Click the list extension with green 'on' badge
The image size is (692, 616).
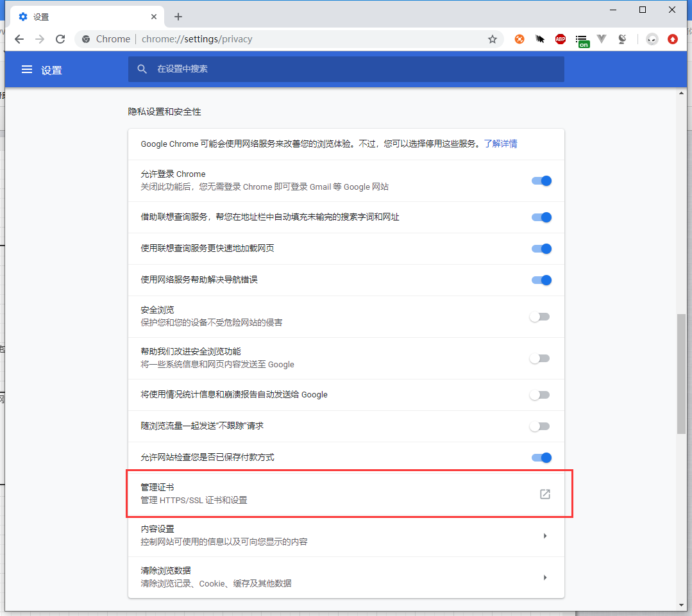tap(582, 41)
